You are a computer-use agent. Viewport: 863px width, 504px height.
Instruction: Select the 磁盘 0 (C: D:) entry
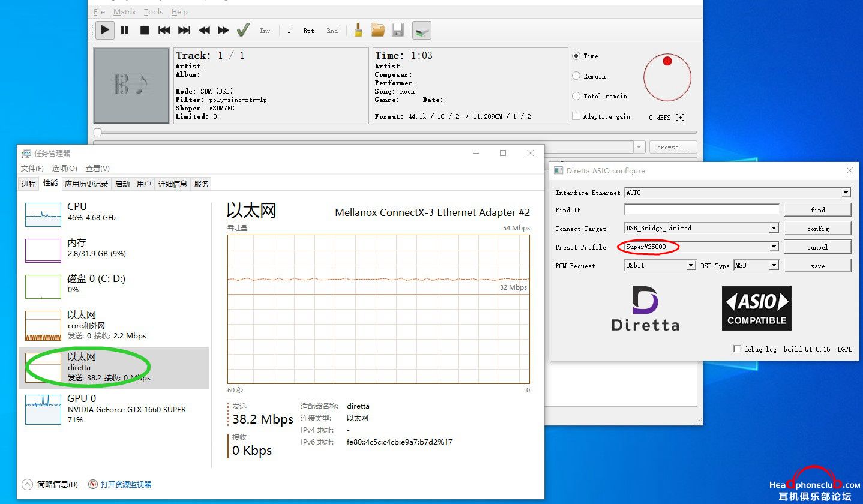[114, 286]
